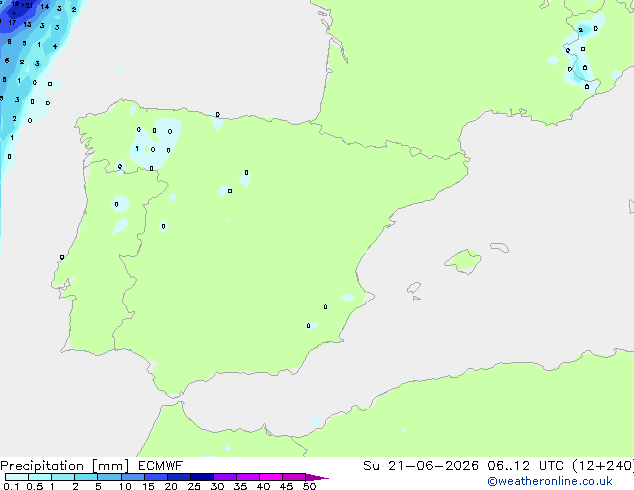
Task: Click the "13" precipitation value on map
Action: coord(27,24)
